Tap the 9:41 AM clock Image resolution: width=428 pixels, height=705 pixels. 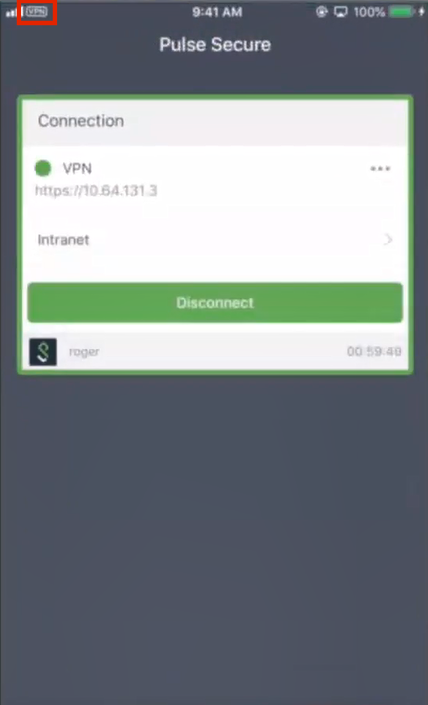pyautogui.click(x=217, y=12)
